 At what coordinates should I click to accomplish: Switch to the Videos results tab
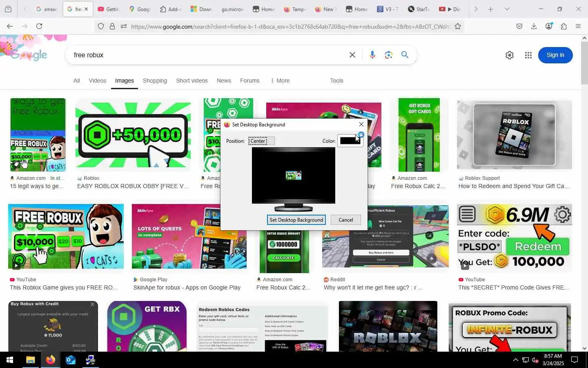pyautogui.click(x=97, y=81)
